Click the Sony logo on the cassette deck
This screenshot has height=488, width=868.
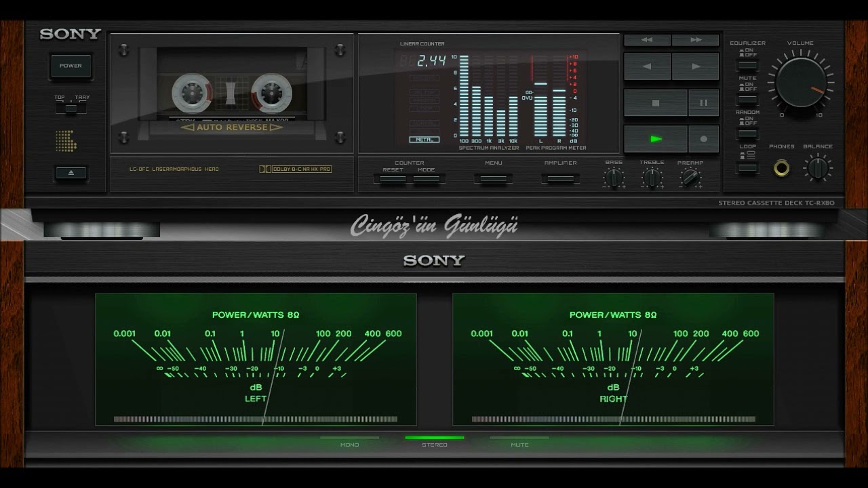71,34
